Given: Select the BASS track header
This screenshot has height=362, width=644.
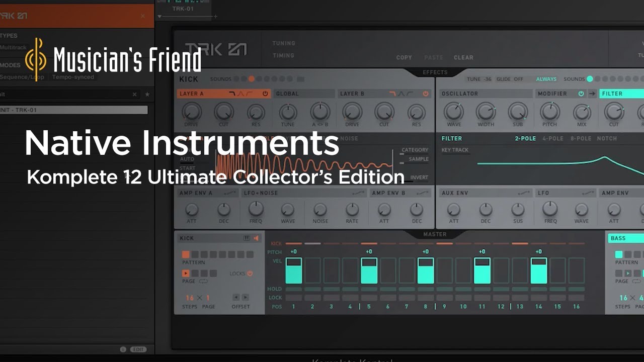Looking at the screenshot, I should click(625, 238).
